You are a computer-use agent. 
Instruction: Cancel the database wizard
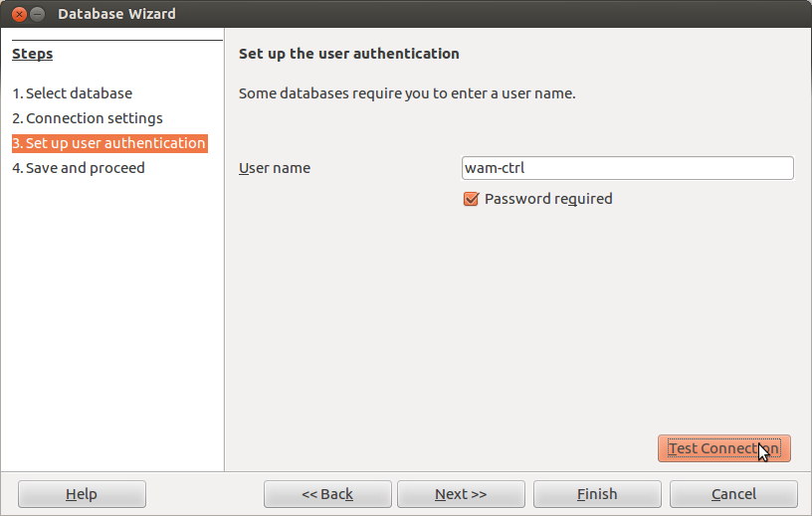point(733,494)
